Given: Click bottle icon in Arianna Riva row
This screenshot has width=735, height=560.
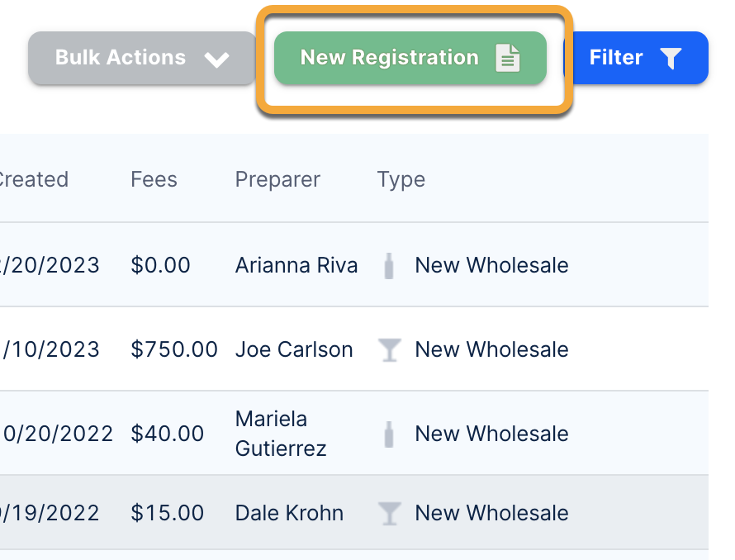Looking at the screenshot, I should point(389,266).
